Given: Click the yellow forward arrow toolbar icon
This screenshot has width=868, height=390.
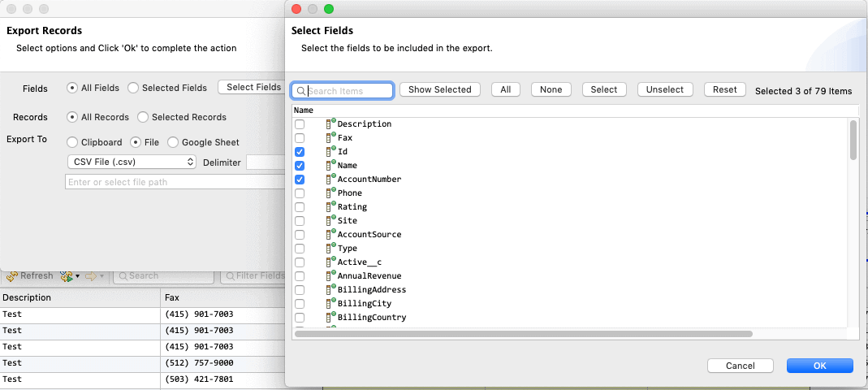Looking at the screenshot, I should 91,276.
